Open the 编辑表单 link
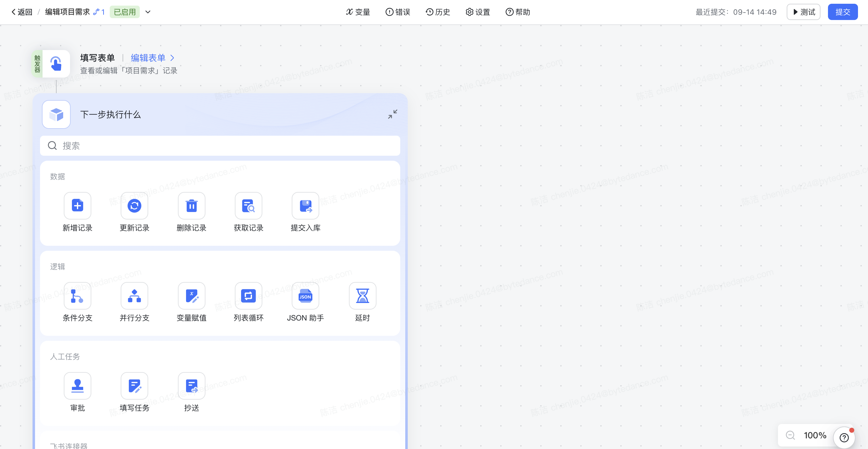Viewport: 868px width, 449px height. [153, 58]
